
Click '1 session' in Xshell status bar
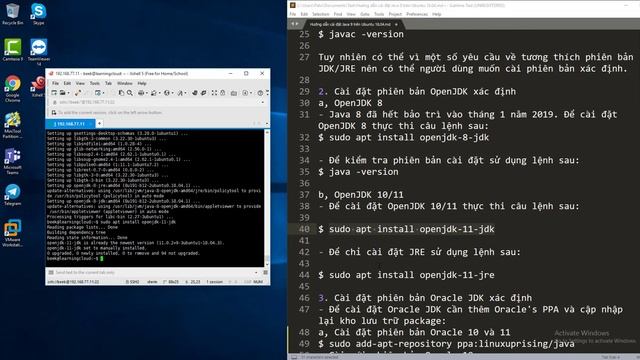tap(215, 282)
